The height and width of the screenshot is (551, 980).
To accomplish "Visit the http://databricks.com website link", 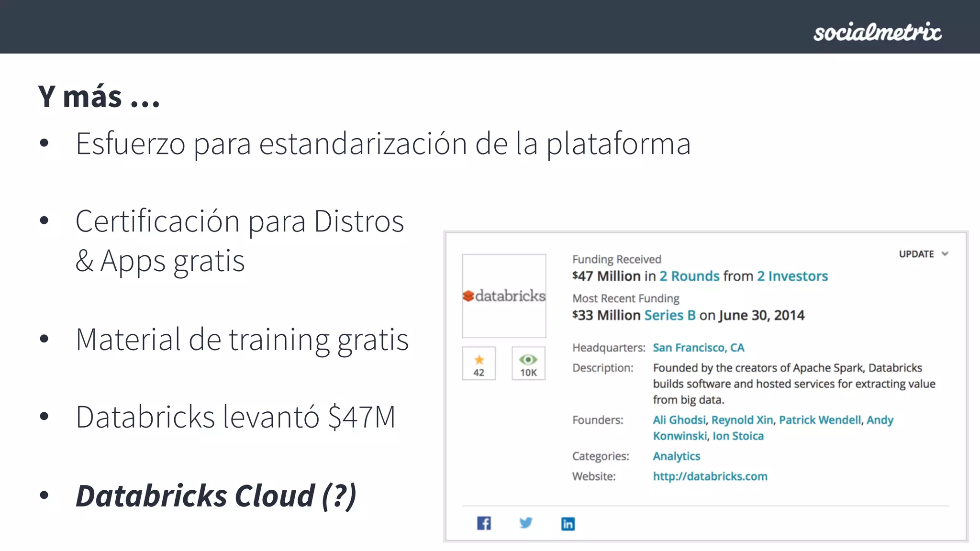I will pyautogui.click(x=710, y=476).
